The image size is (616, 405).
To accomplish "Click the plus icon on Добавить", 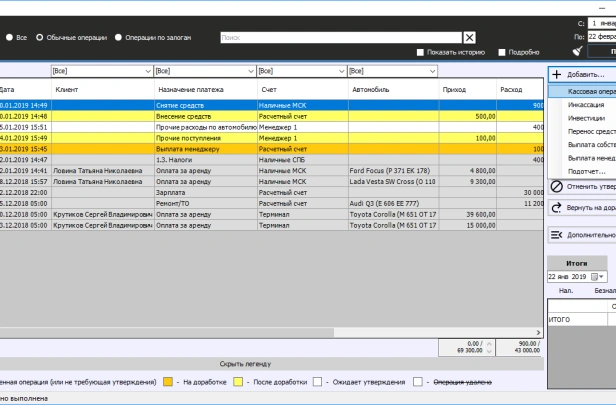I will click(557, 74).
